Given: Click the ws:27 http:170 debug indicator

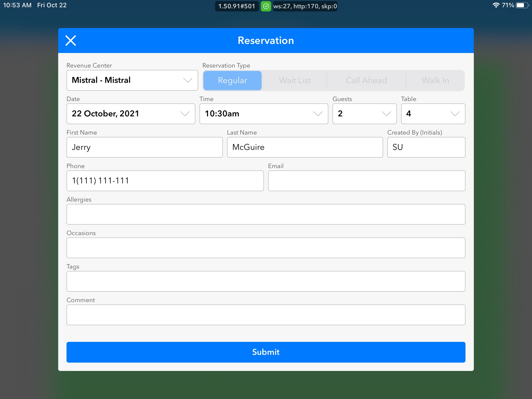Looking at the screenshot, I should click(x=305, y=6).
